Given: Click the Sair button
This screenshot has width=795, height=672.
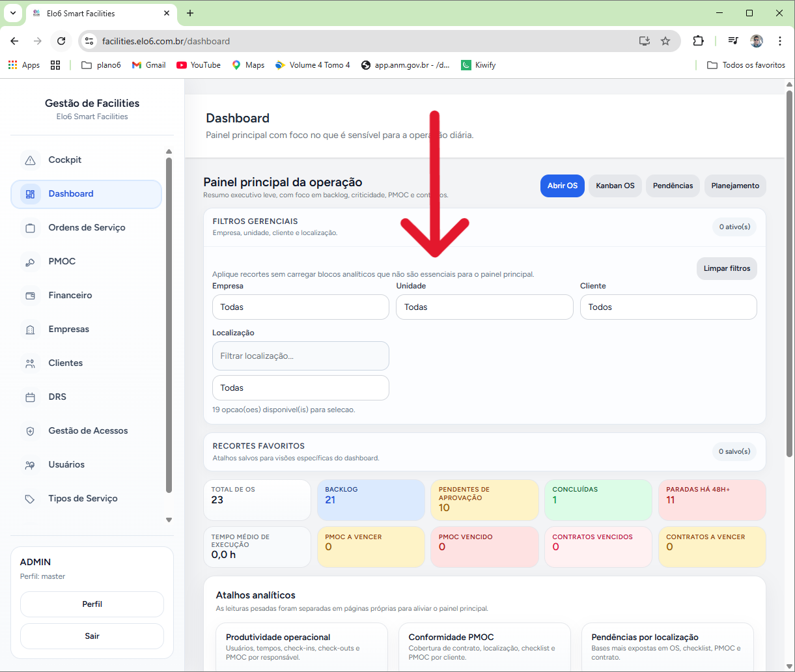Looking at the screenshot, I should point(92,636).
